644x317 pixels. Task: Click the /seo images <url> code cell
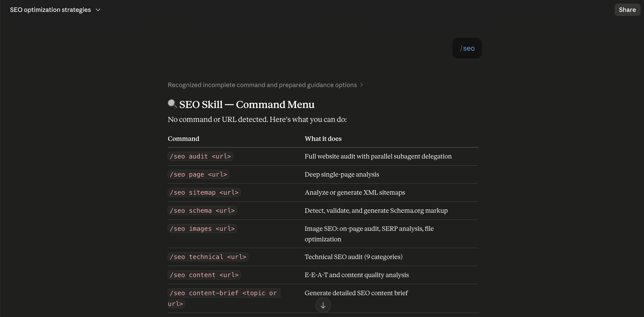pos(202,229)
